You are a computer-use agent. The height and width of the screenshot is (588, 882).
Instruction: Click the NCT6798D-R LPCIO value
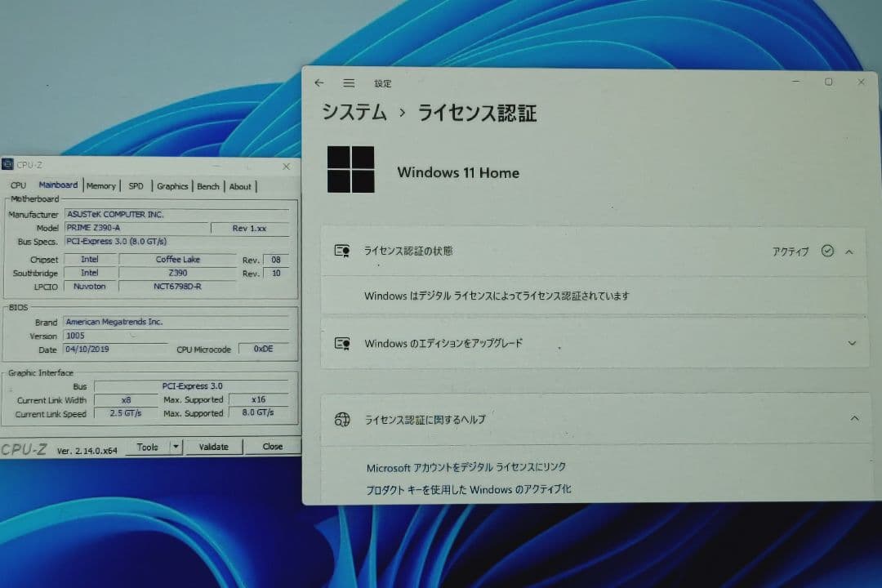(178, 287)
